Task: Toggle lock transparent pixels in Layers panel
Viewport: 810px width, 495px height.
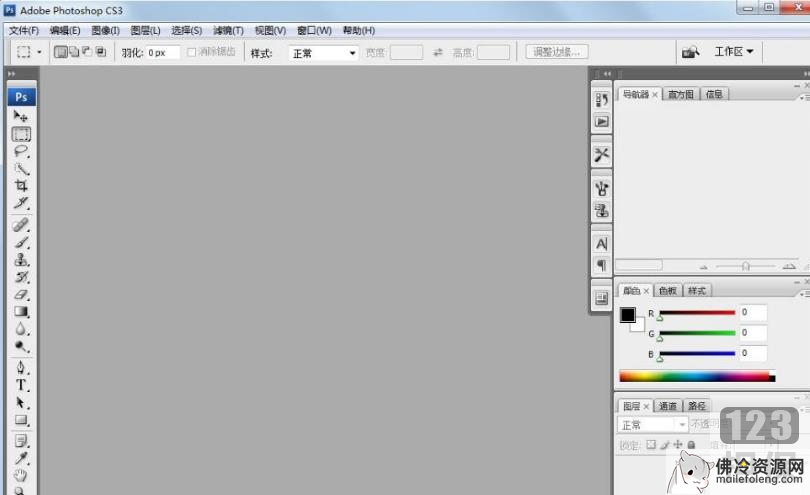Action: point(651,445)
